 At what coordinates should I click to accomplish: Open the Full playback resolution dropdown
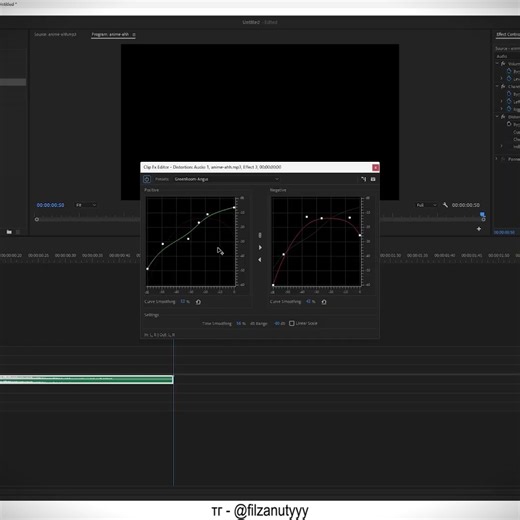click(426, 205)
